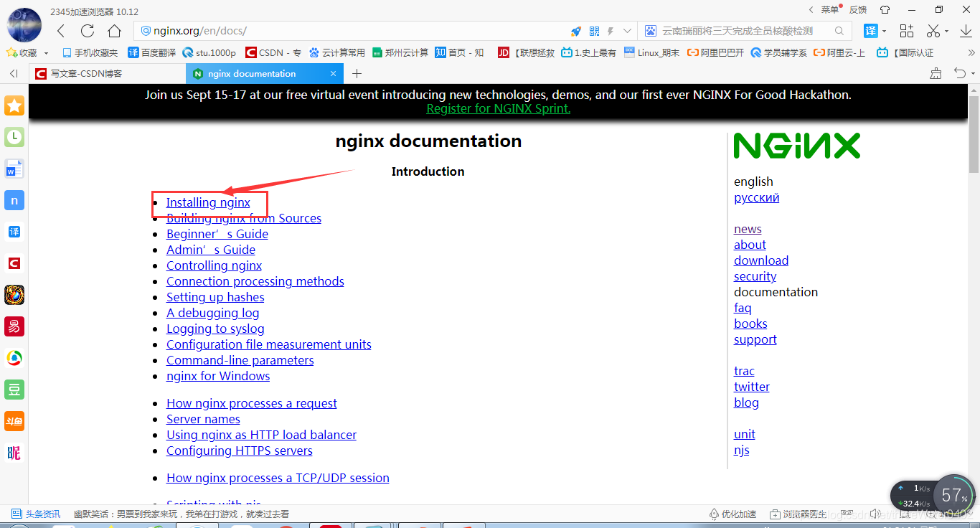Image resolution: width=980 pixels, height=528 pixels.
Task: Open the orange Douyu '斗鱼' icon in sidebar
Action: 14,421
